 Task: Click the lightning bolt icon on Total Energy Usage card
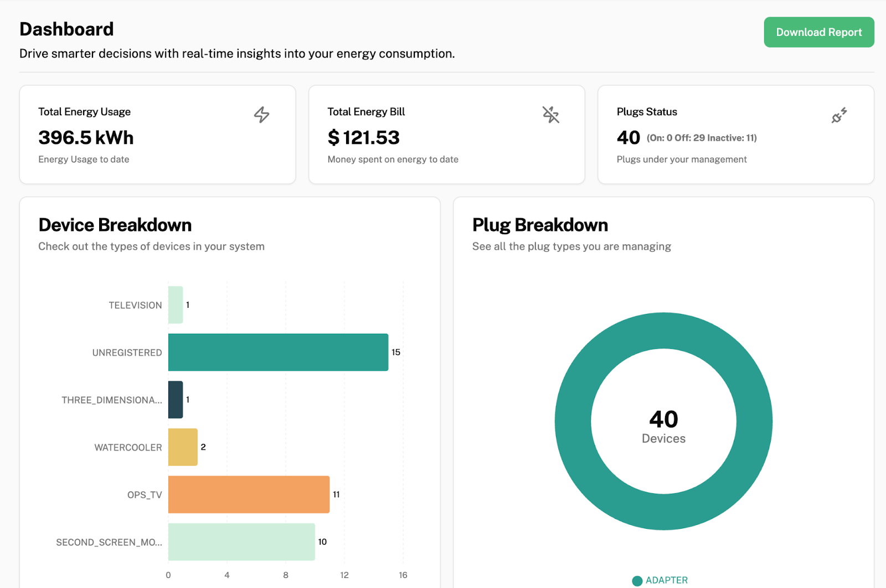262,115
